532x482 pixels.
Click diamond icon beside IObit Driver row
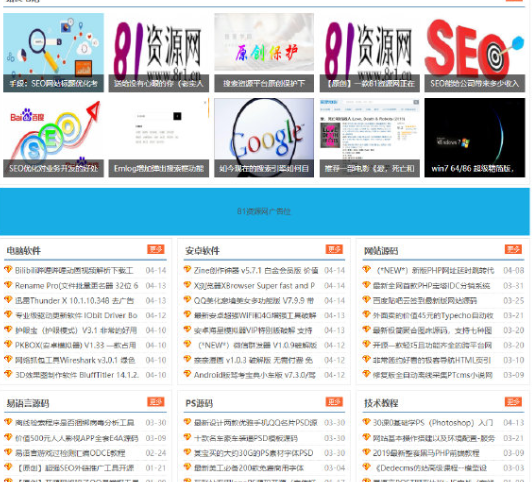[x=8, y=314]
